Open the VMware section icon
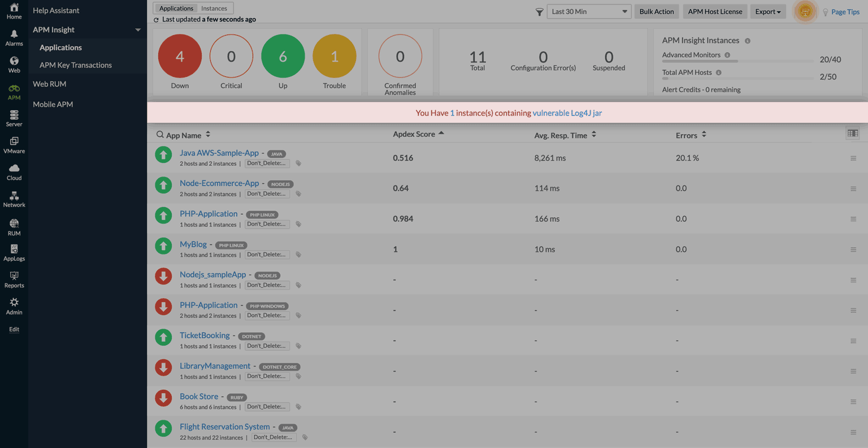 [x=14, y=141]
